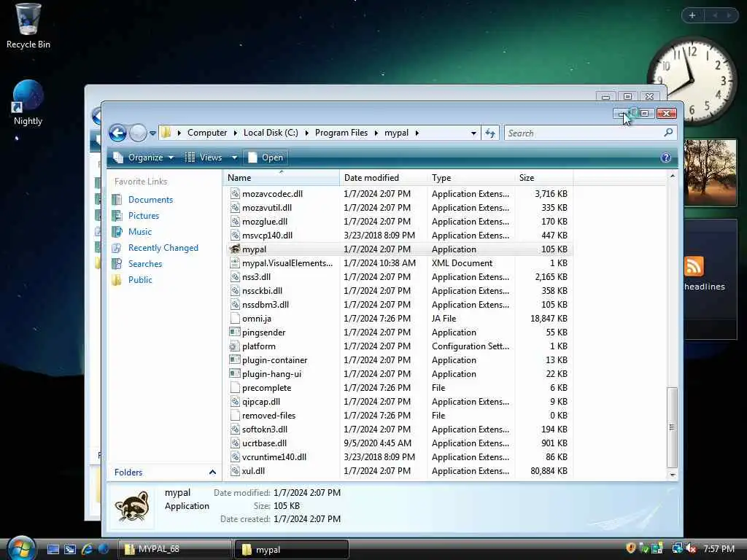Open the Organize menu

[x=144, y=157]
